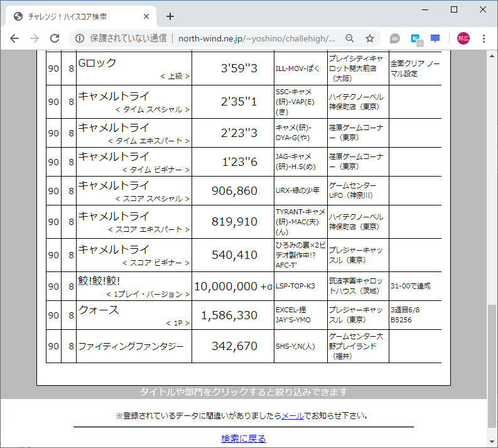Click the blue B! extension icon
This screenshot has height=448, width=498.
(416, 39)
